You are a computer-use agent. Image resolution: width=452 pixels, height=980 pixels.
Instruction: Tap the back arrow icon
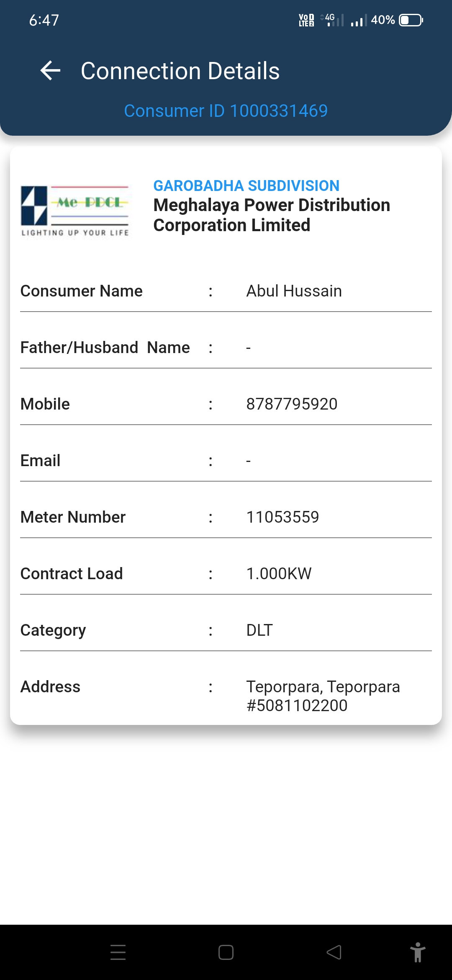(50, 70)
